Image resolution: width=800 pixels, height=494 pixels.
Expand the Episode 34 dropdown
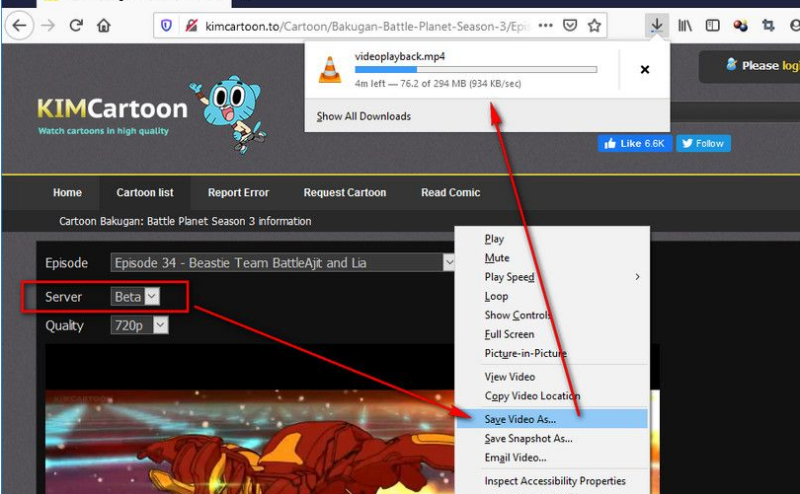(x=283, y=262)
